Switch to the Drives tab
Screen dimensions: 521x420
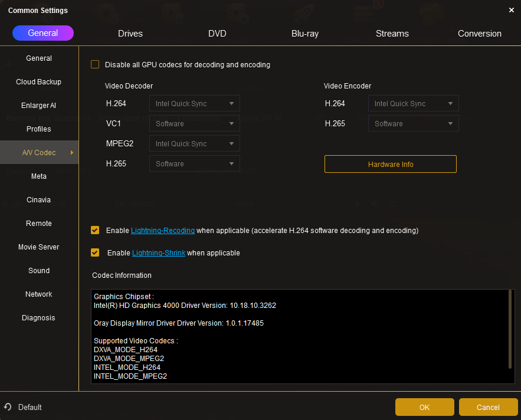[130, 34]
